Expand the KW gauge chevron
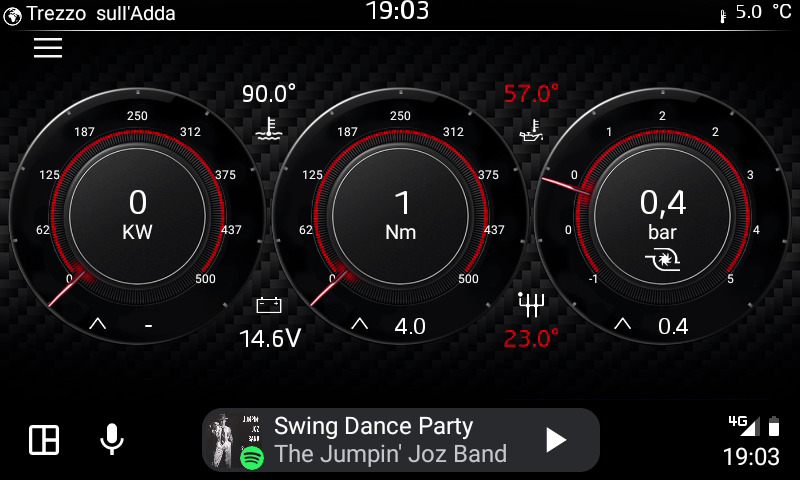The width and height of the screenshot is (800, 480). pyautogui.click(x=97, y=323)
